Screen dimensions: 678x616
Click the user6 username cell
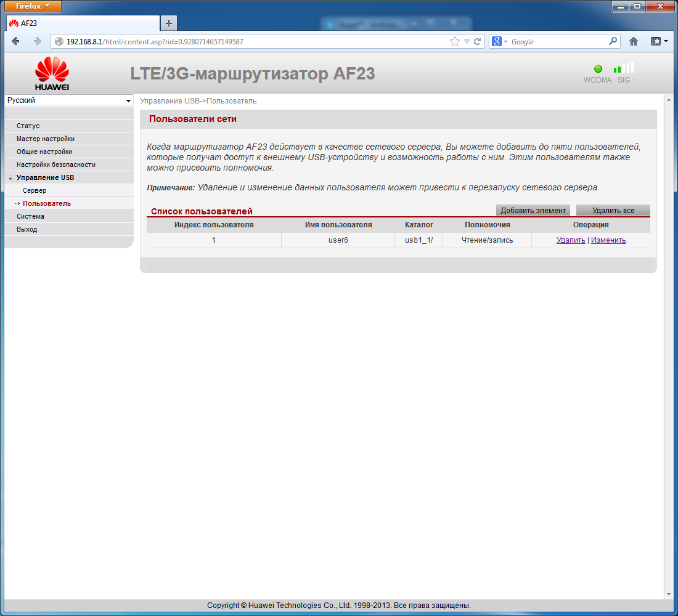pos(338,240)
